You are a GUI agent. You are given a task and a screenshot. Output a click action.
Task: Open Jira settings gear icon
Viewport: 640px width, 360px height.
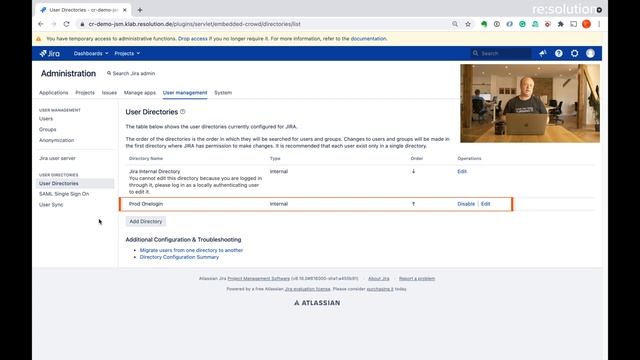(x=574, y=53)
